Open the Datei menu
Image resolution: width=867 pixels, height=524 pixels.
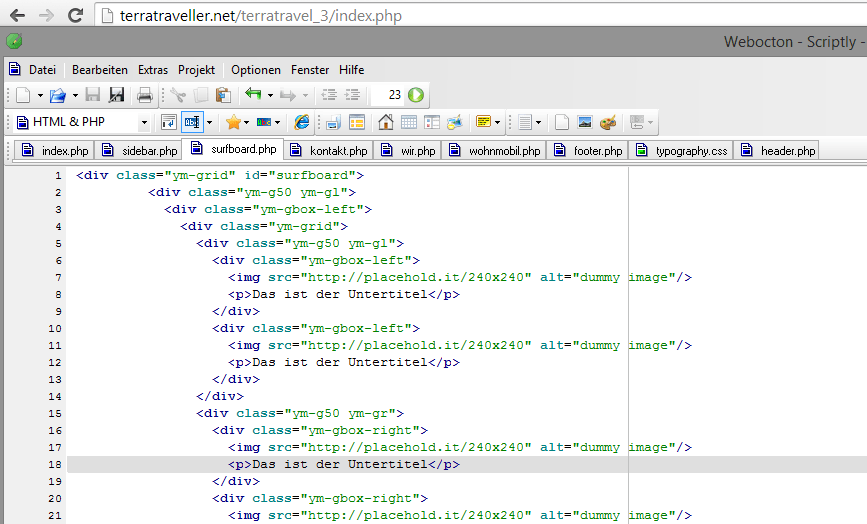(42, 70)
